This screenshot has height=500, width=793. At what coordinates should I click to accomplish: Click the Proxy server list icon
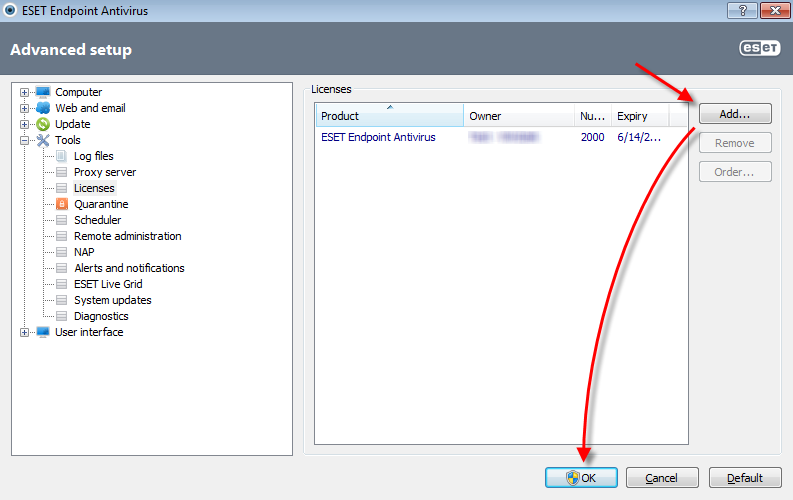[x=61, y=172]
